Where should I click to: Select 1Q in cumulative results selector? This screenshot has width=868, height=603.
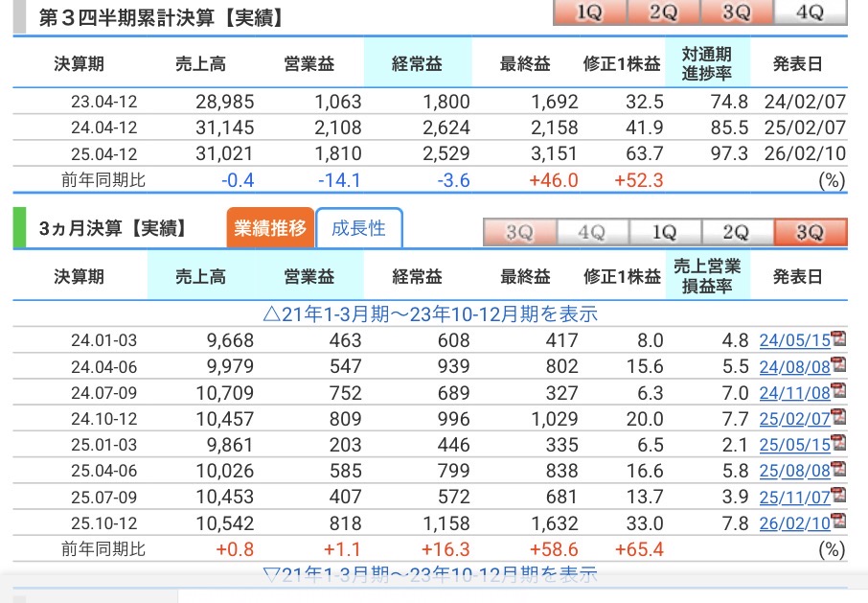(x=590, y=12)
